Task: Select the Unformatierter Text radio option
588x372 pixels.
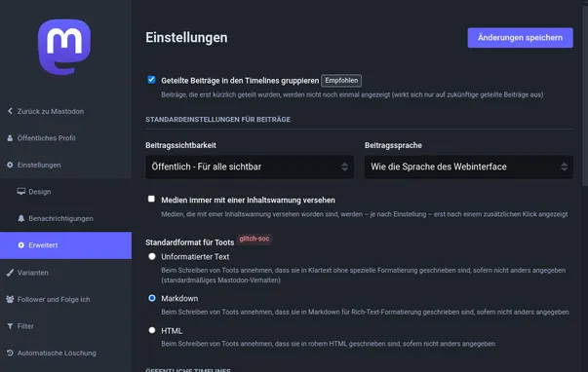Action: [x=152, y=256]
